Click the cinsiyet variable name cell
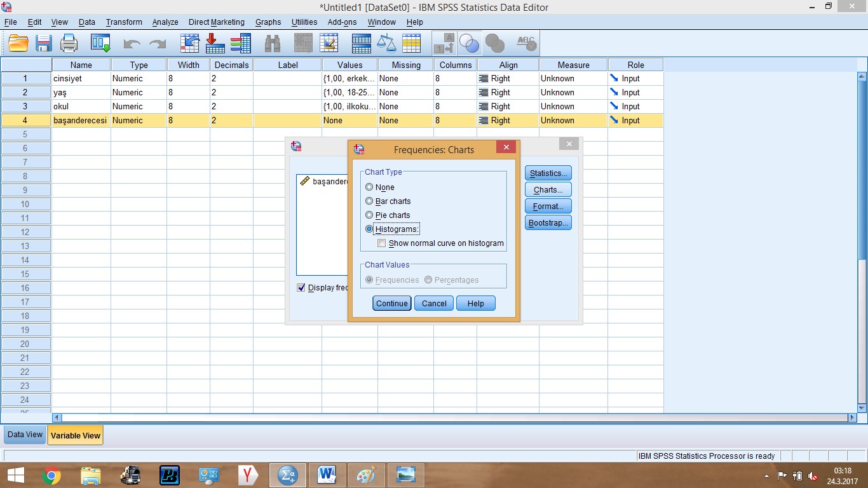The image size is (868, 488). 81,79
